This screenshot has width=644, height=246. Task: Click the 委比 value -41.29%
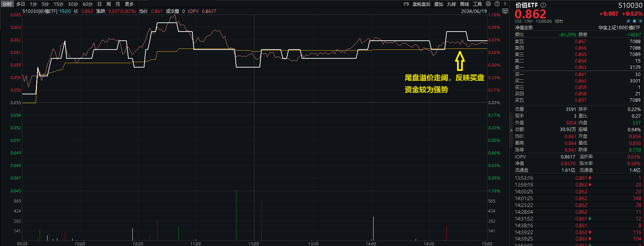pos(567,35)
